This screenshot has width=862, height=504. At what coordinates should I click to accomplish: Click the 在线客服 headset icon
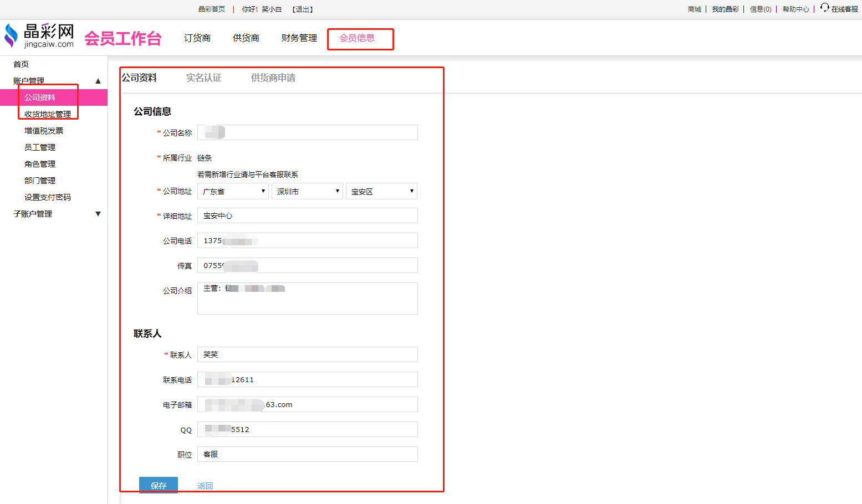[825, 7]
